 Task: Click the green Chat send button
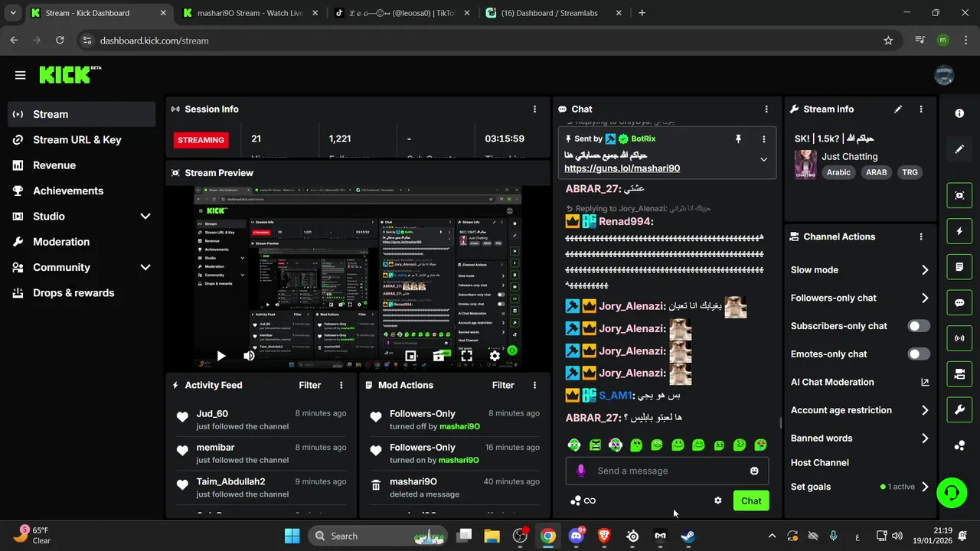pos(751,500)
